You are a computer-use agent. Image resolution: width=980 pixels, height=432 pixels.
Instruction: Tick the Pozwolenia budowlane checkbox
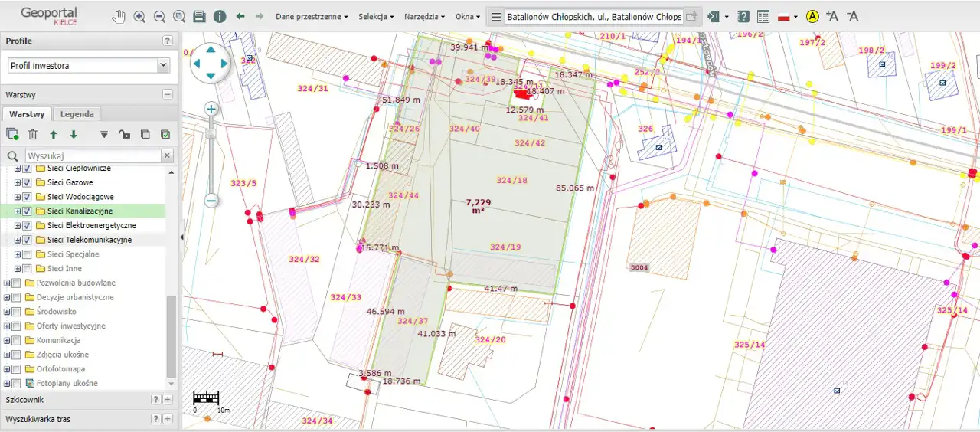[17, 283]
